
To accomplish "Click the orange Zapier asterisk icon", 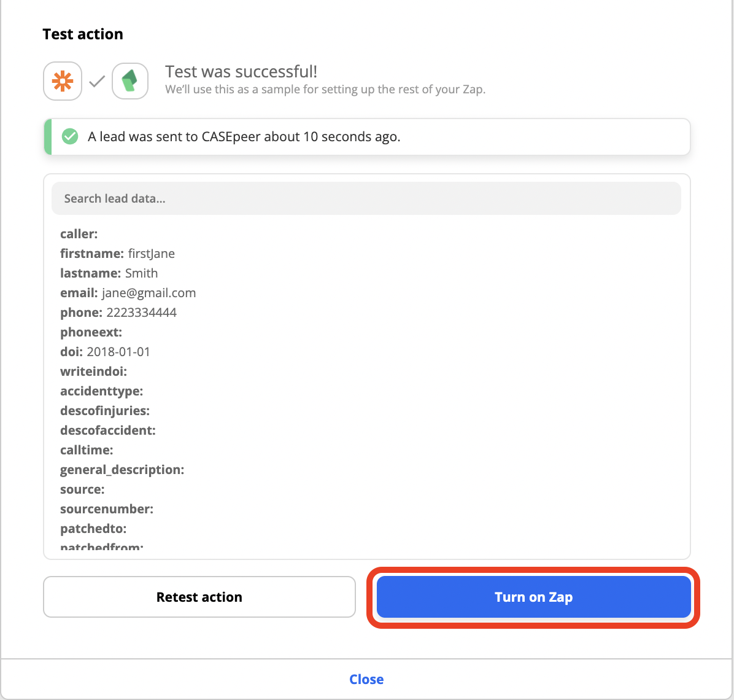I will point(63,81).
